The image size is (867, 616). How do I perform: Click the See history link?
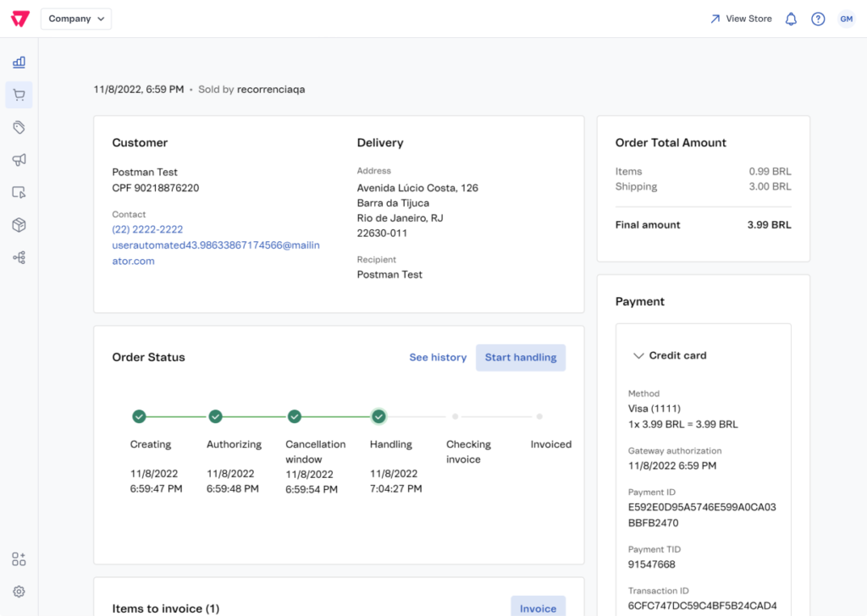438,357
